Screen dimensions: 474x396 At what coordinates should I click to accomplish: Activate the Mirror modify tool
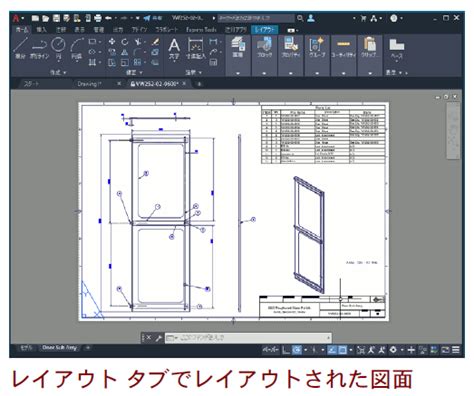(125, 52)
